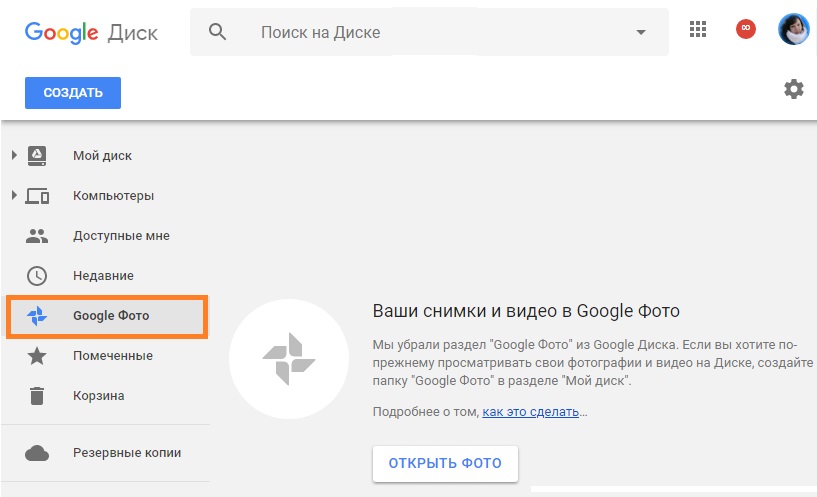
Task: Click the red notifications badge
Action: tap(746, 29)
